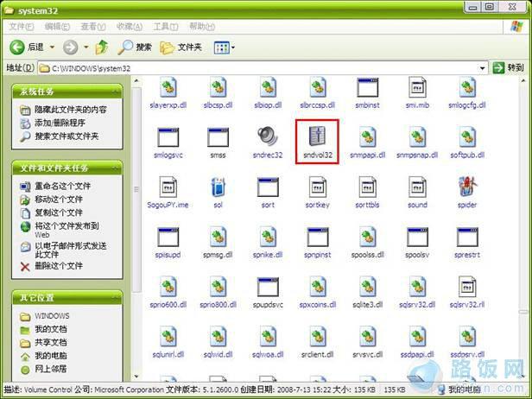The width and height of the screenshot is (532, 399).
Task: Click the Forward arrow toolbar button
Action: click(x=71, y=47)
